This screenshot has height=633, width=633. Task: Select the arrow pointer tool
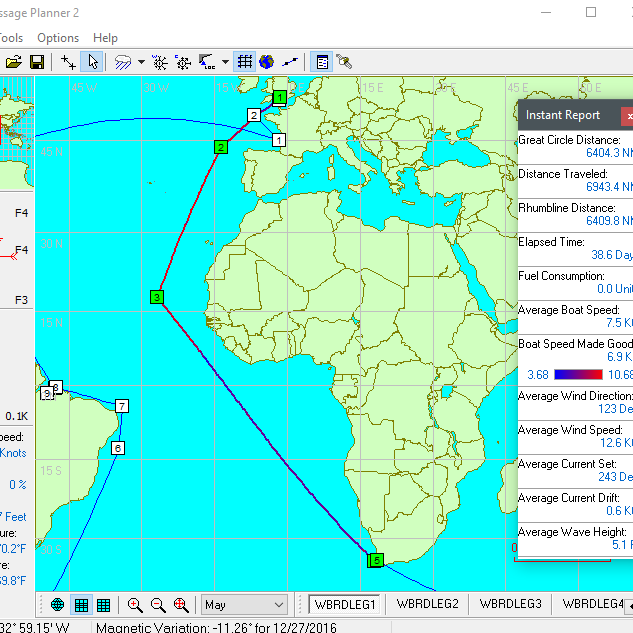pos(92,62)
